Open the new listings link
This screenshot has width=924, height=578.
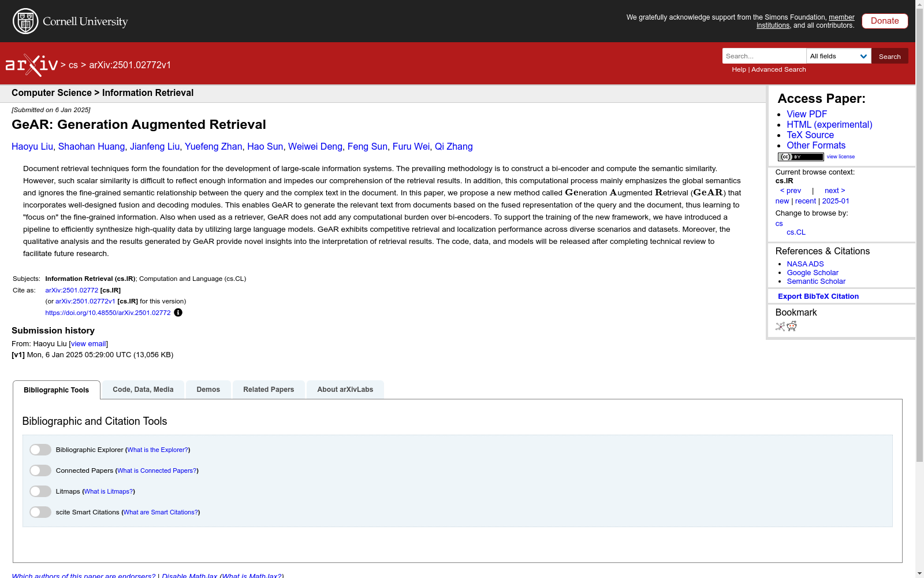(x=782, y=201)
